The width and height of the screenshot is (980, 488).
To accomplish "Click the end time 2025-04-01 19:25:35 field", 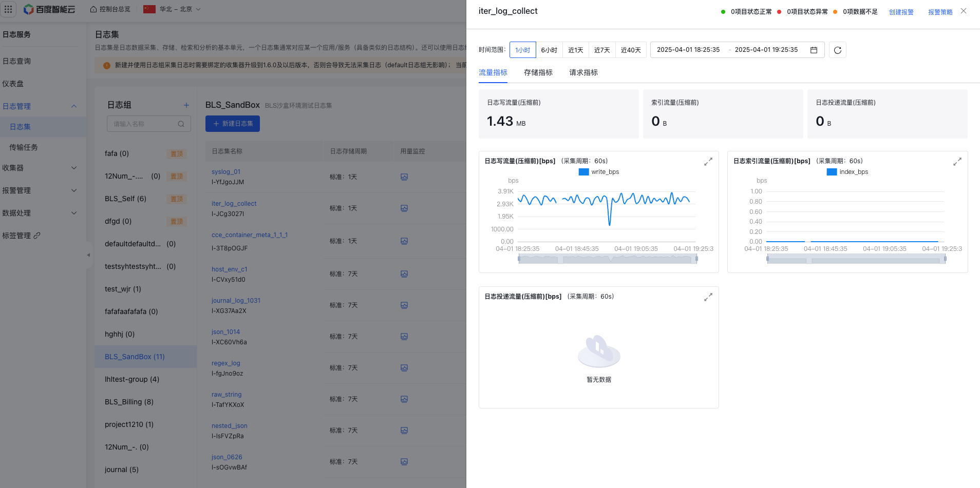I will [766, 50].
